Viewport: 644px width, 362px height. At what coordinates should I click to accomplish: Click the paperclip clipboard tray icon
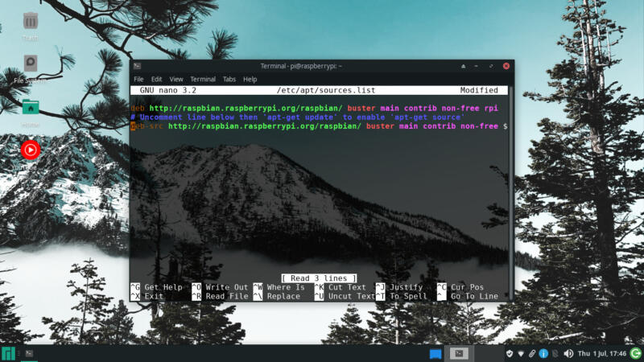[x=532, y=353]
